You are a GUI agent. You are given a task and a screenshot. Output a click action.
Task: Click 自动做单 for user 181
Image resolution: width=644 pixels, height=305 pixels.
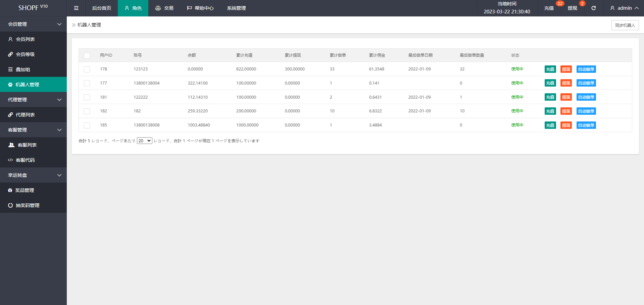586,97
